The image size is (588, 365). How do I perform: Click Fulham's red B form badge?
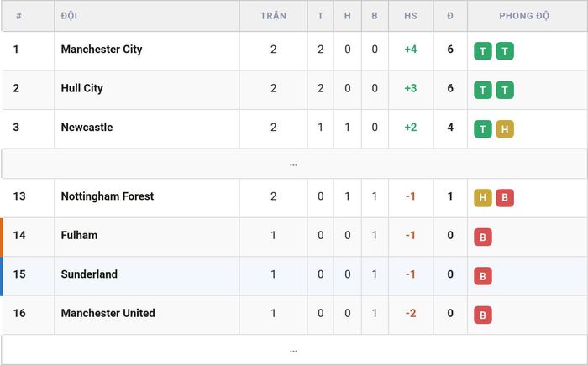483,237
